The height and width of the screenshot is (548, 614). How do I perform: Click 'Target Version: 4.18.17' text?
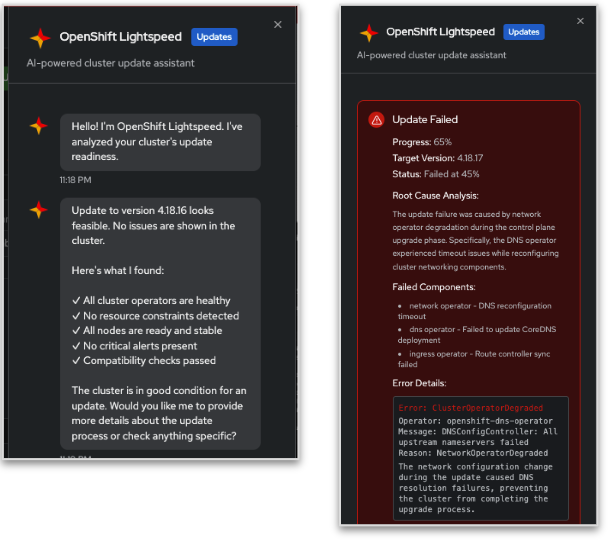[x=437, y=158]
